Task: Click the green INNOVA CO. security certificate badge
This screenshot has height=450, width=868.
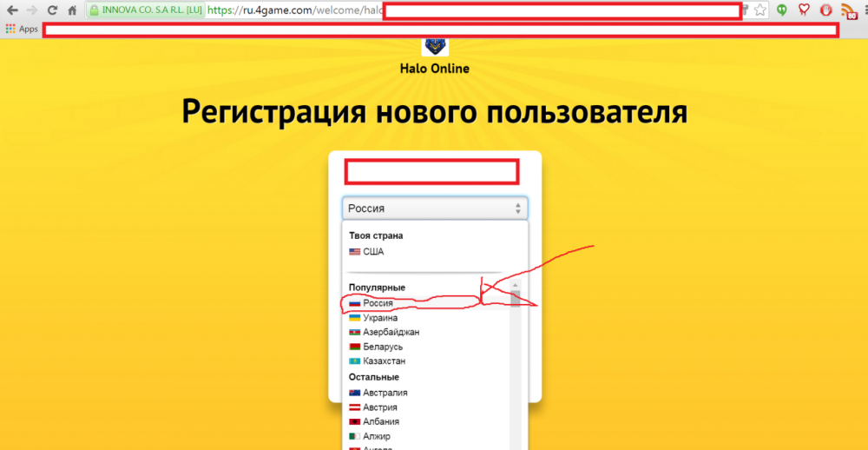Action: (x=146, y=10)
